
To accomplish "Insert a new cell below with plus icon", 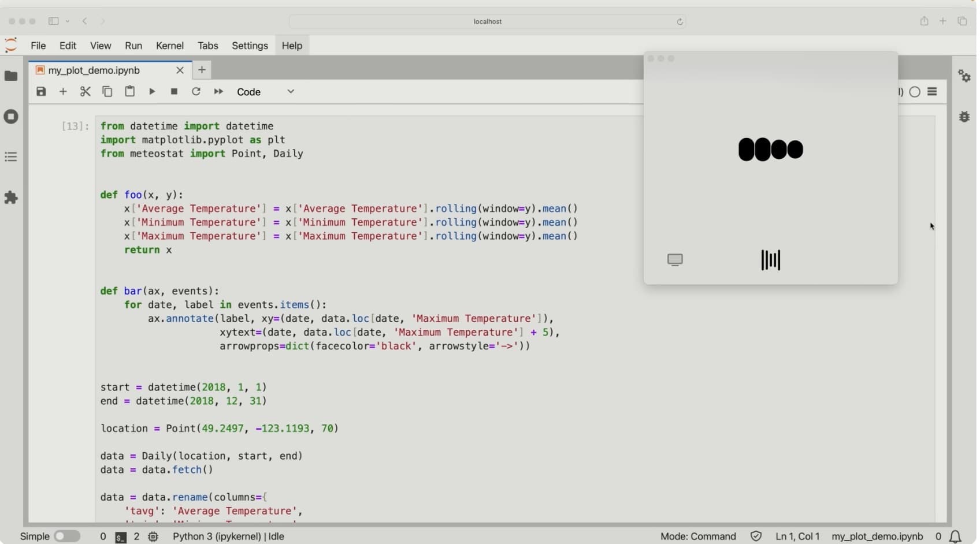I will [x=63, y=92].
